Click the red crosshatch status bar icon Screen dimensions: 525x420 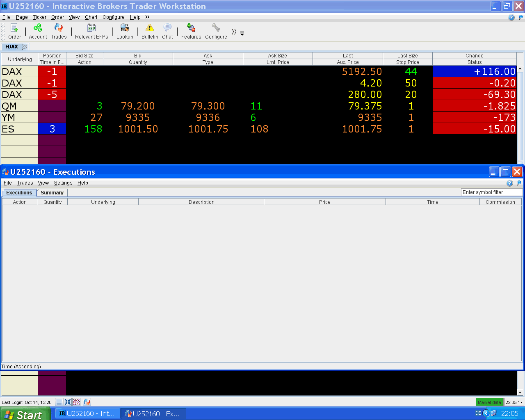pyautogui.click(x=76, y=402)
